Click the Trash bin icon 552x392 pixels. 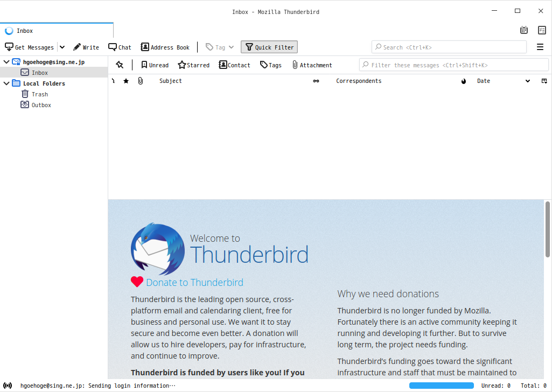(x=25, y=94)
